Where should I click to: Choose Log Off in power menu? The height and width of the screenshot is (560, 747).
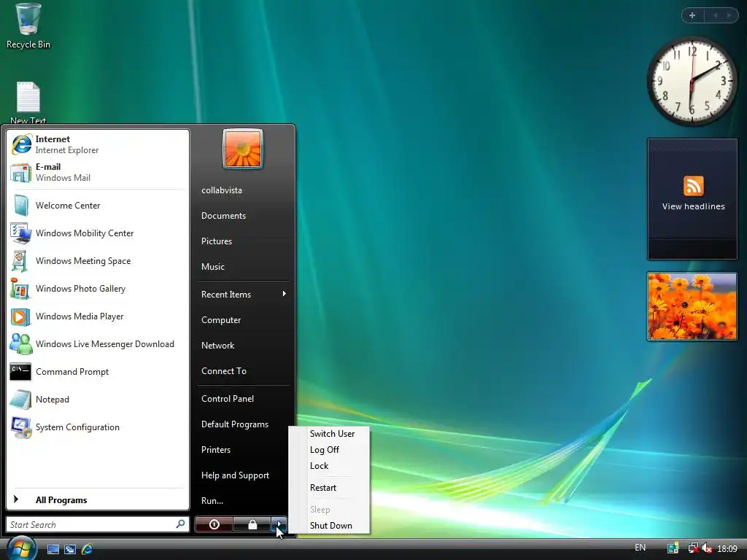click(x=325, y=450)
